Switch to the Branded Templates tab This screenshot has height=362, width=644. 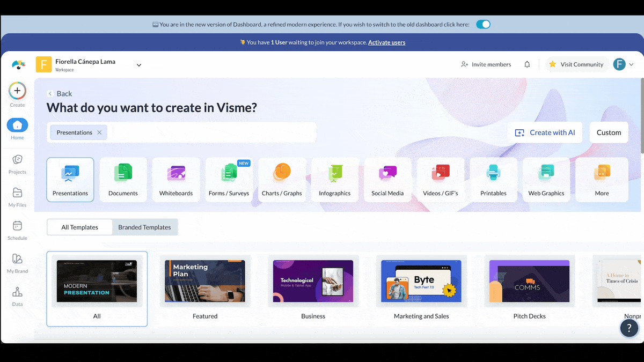[144, 227]
